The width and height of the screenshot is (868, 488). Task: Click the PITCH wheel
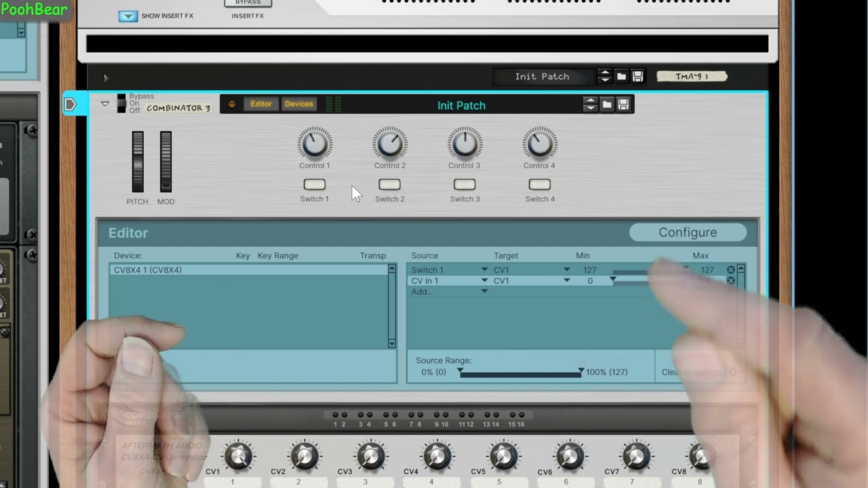coord(138,161)
